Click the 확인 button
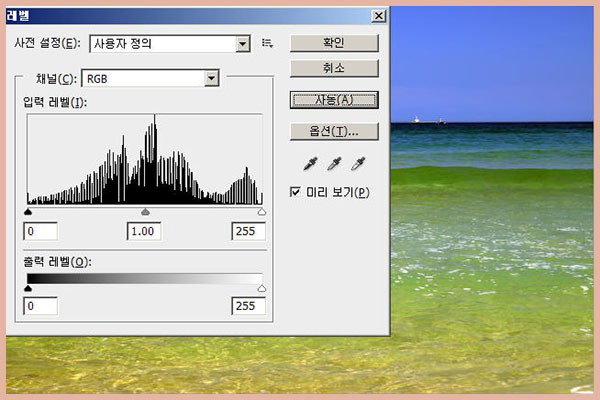The width and height of the screenshot is (600, 400). 334,43
